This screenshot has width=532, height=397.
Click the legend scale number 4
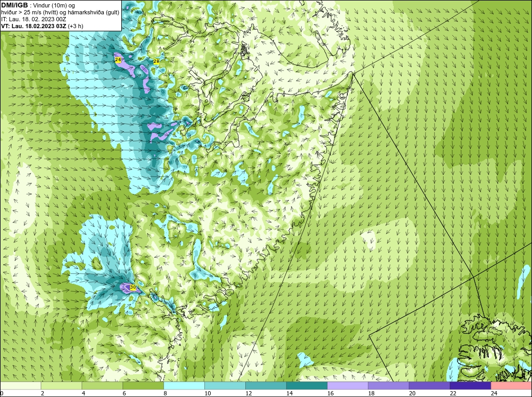(84, 393)
